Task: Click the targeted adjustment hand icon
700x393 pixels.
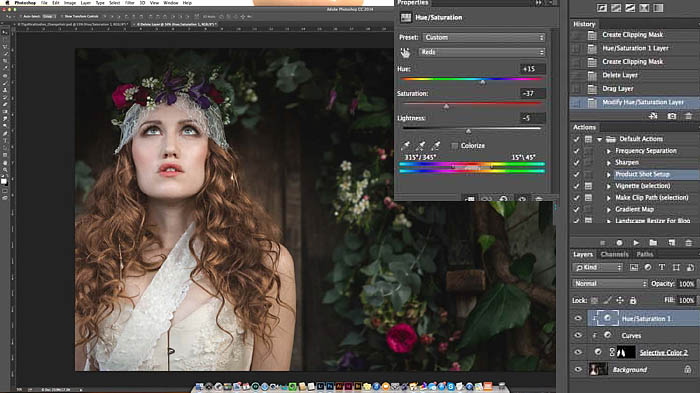Action: (x=405, y=53)
